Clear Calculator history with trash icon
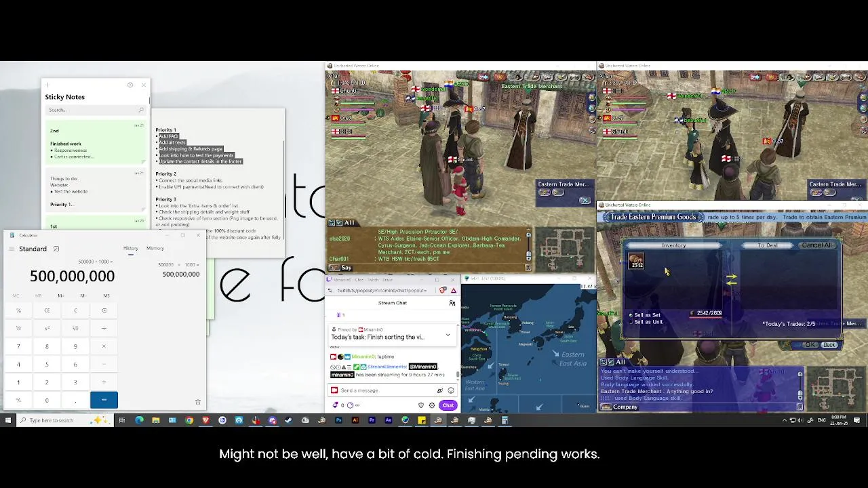The width and height of the screenshot is (868, 488). (198, 402)
